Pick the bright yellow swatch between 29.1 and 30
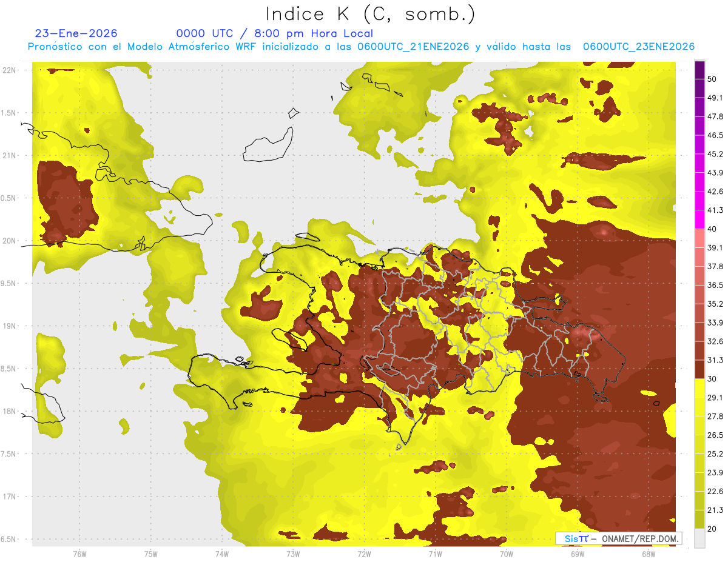The width and height of the screenshot is (728, 562). (700, 389)
